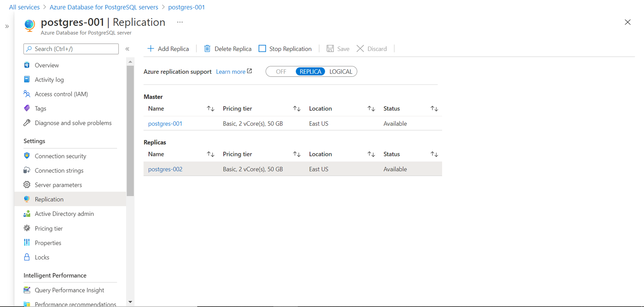Screen dimensions: 644x307
Task: Open postgres-001 master server link
Action: (x=165, y=124)
